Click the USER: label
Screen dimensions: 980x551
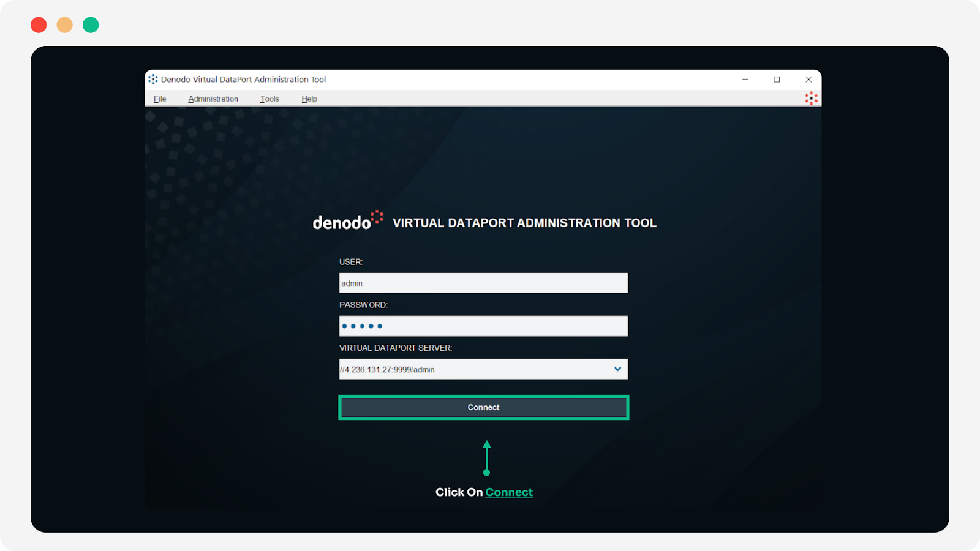coord(351,262)
